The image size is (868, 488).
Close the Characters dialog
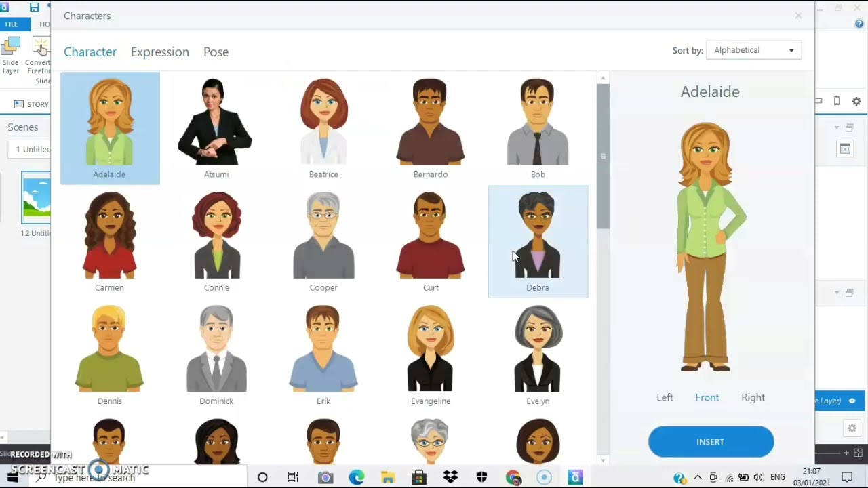click(798, 16)
